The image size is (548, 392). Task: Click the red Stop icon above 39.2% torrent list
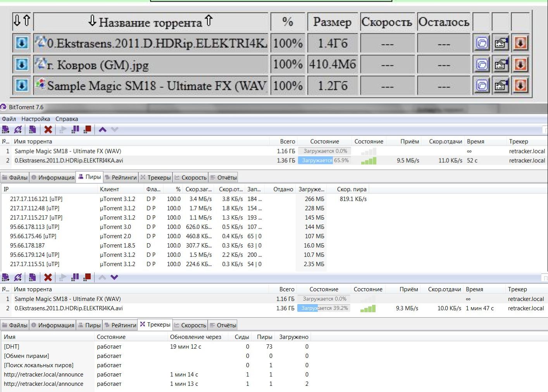88,277
